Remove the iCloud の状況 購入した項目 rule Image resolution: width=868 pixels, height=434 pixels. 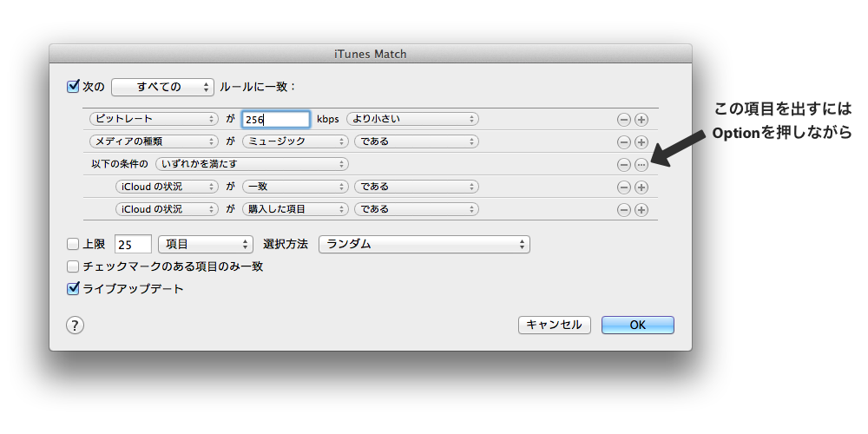(624, 210)
